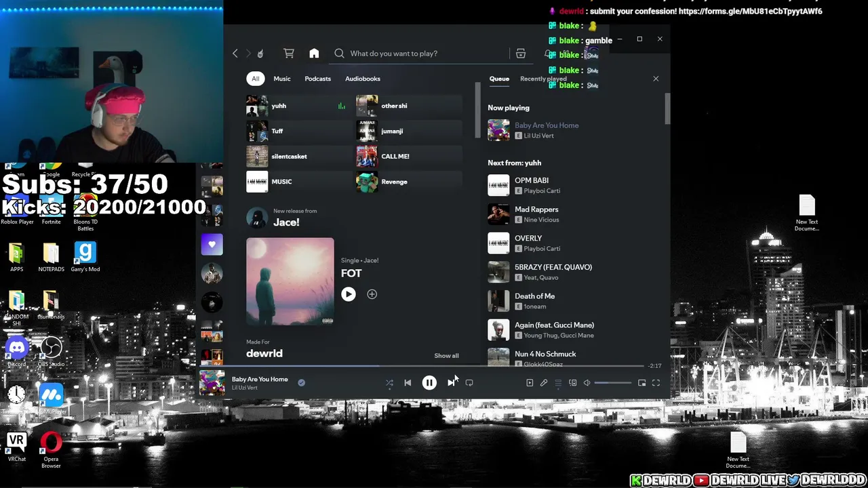Open the NOTEPADS desktop folder
Screen dimensions: 868x488
(x=51, y=258)
